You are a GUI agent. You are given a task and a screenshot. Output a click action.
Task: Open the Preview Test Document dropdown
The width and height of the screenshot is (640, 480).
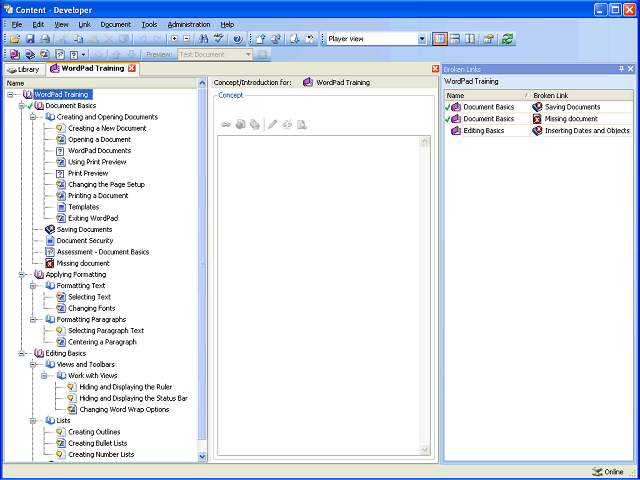tap(248, 54)
